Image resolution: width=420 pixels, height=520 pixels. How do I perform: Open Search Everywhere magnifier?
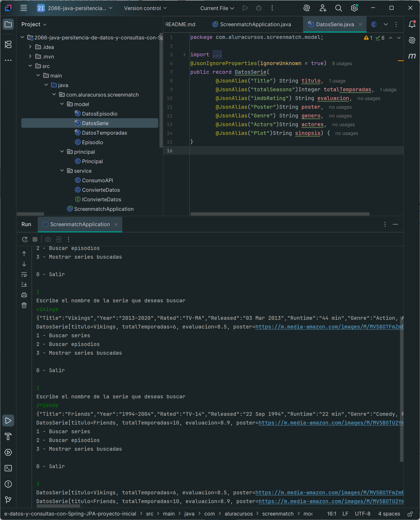[338, 8]
